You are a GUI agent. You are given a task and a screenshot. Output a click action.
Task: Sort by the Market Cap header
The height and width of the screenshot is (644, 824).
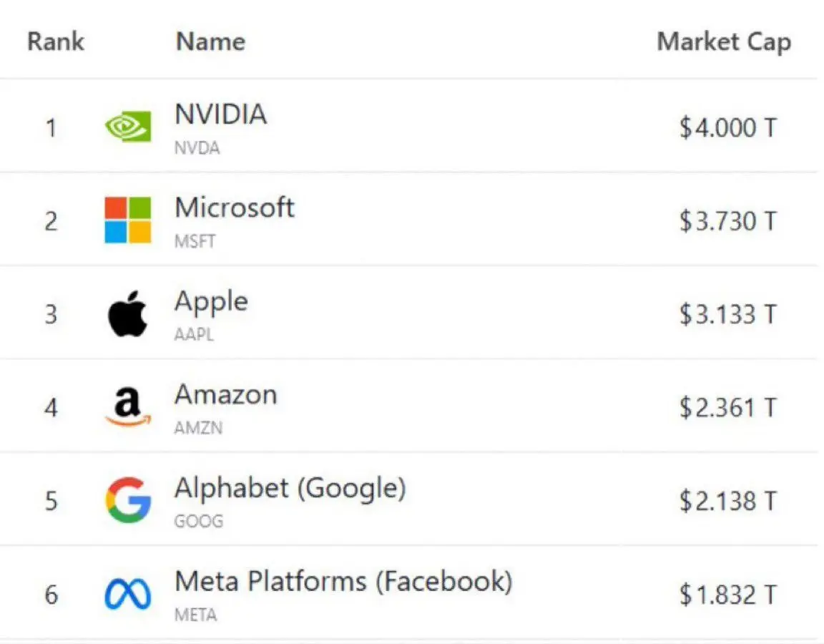(x=724, y=42)
